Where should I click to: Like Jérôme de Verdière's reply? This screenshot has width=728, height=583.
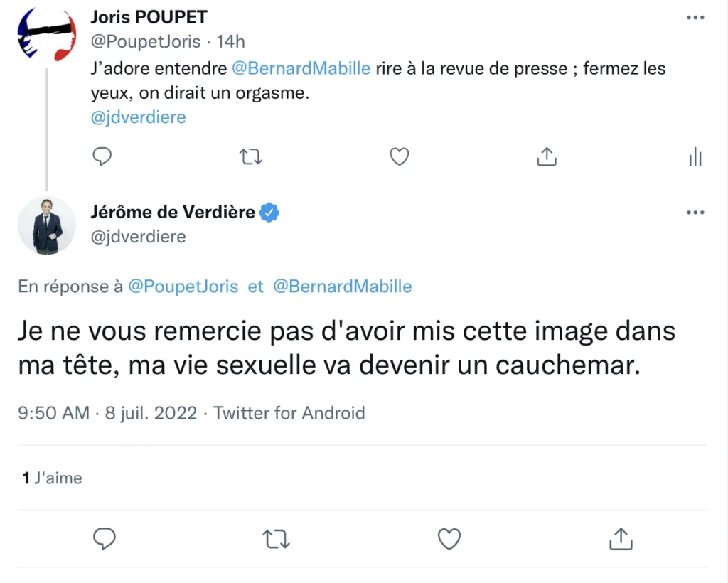pyautogui.click(x=449, y=539)
